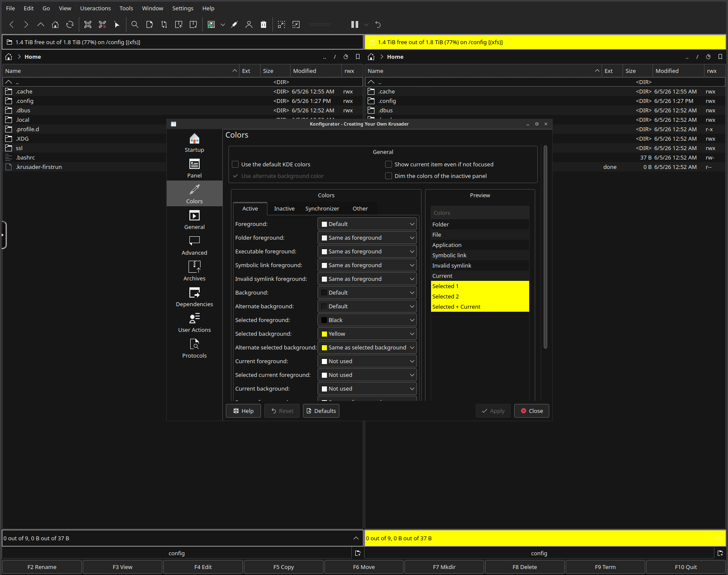Click the Save Profile disk icon
Screen dimensions: 728x575
[211, 24]
